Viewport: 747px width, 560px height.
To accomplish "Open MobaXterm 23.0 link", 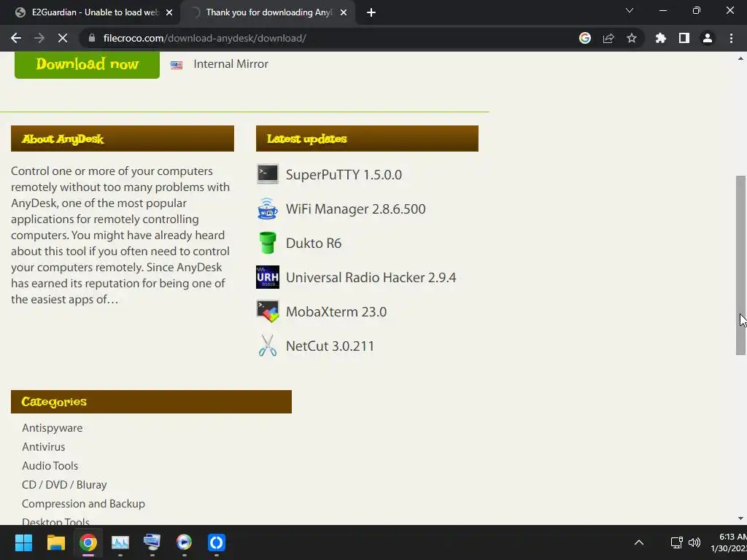I will click(336, 312).
